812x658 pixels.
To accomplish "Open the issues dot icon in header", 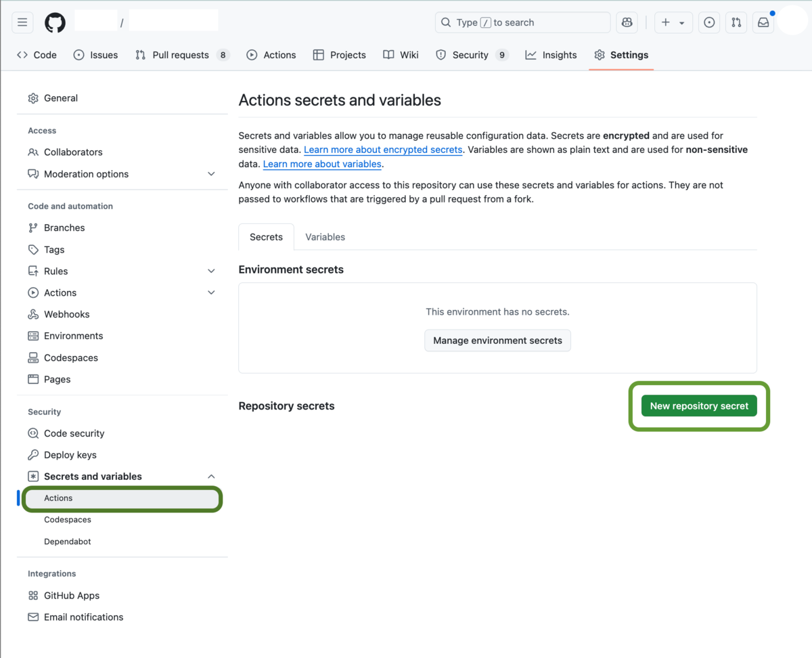I will 709,22.
